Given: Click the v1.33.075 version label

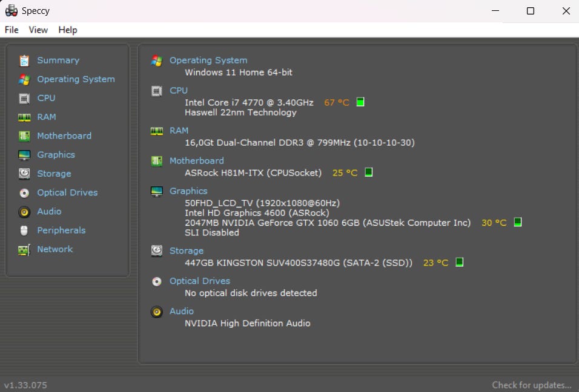Looking at the screenshot, I should pos(25,385).
